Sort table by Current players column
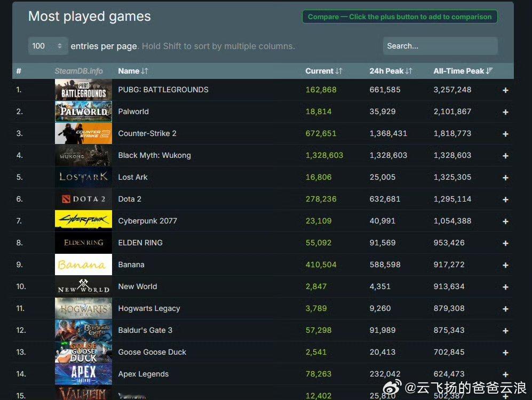Image resolution: width=532 pixels, height=400 pixels. click(x=324, y=71)
